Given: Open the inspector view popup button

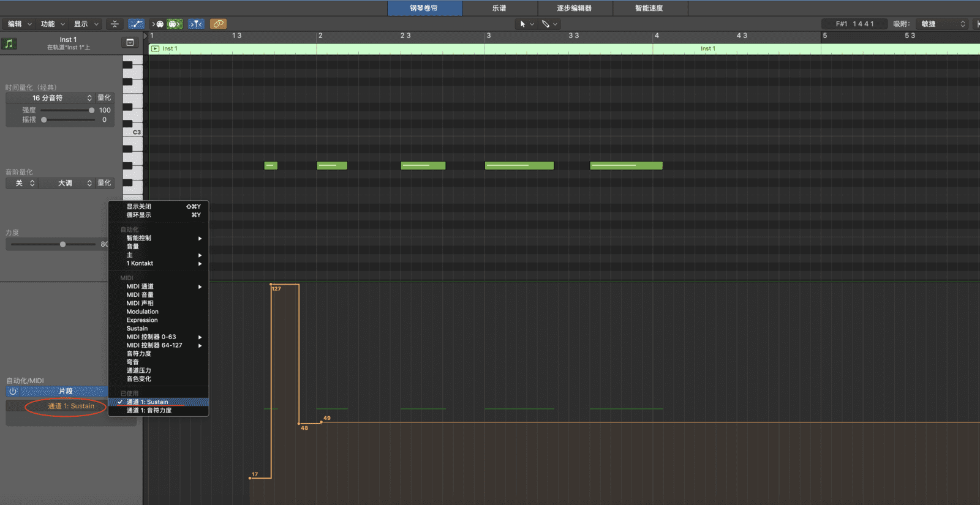Looking at the screenshot, I should 130,42.
